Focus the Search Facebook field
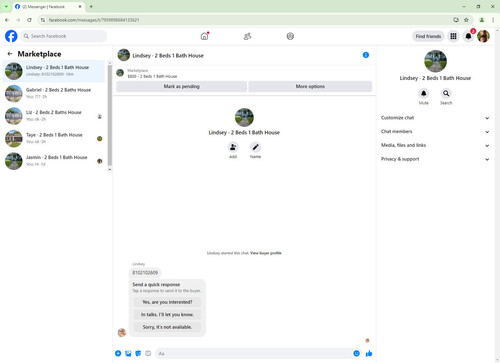This screenshot has width=500, height=363. 64,36
